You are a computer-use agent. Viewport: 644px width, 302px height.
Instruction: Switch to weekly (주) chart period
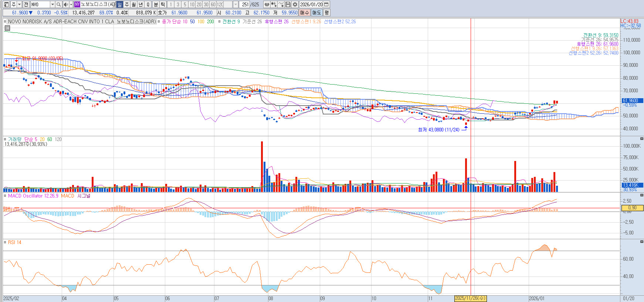126,4
